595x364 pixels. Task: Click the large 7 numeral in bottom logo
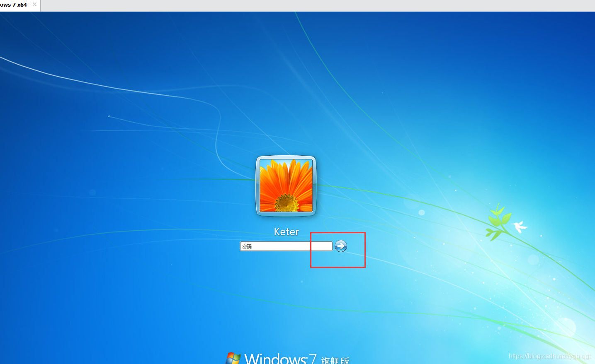click(312, 359)
